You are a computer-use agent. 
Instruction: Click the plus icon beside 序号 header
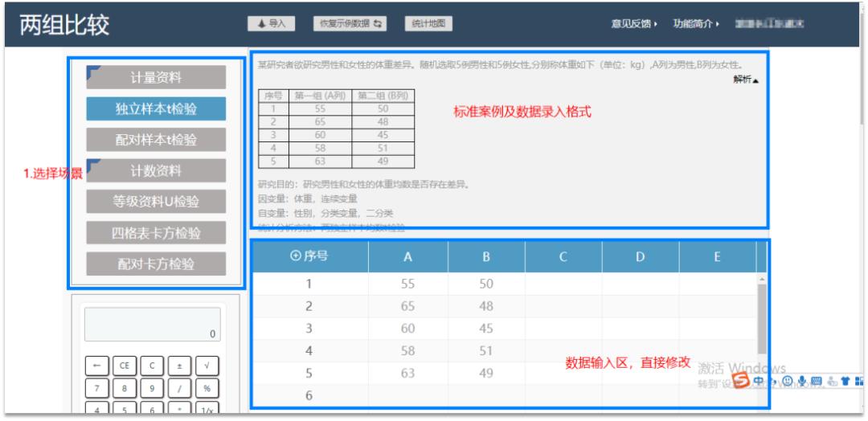tap(295, 256)
